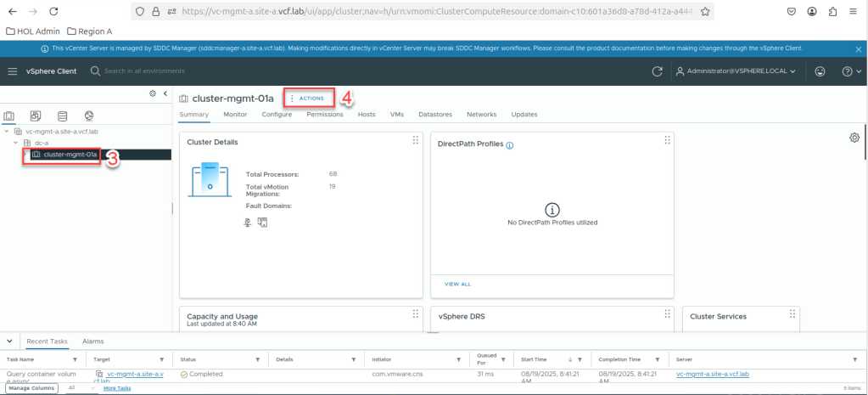
Task: Click VIEW ALL in DirectPath Profiles
Action: tap(458, 285)
